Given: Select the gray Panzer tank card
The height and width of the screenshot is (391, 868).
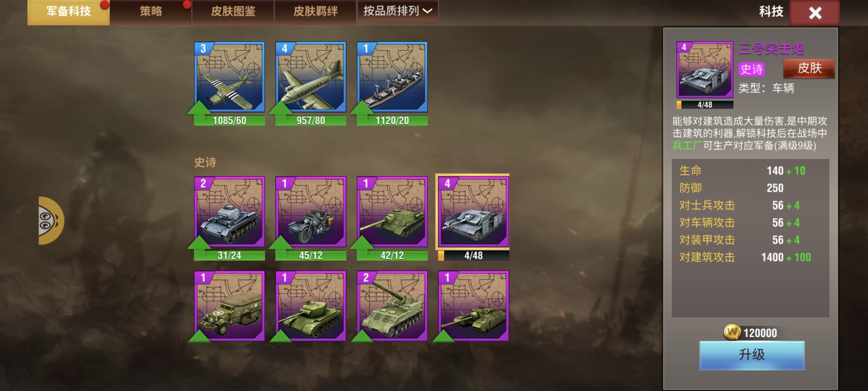Looking at the screenshot, I should 229,212.
